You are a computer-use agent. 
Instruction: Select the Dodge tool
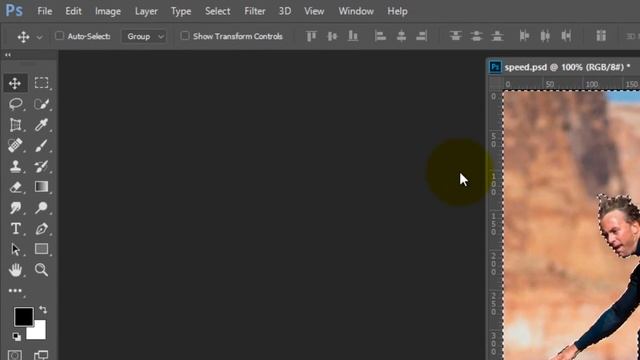(41, 208)
